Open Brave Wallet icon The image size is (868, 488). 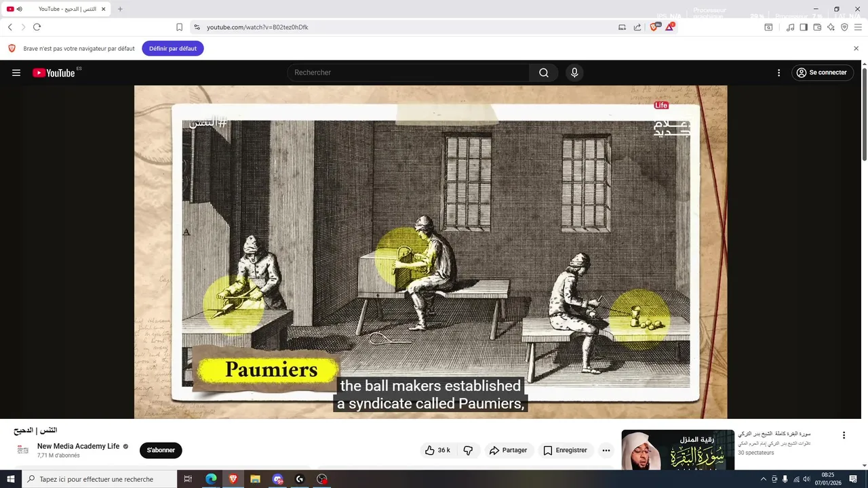817,27
